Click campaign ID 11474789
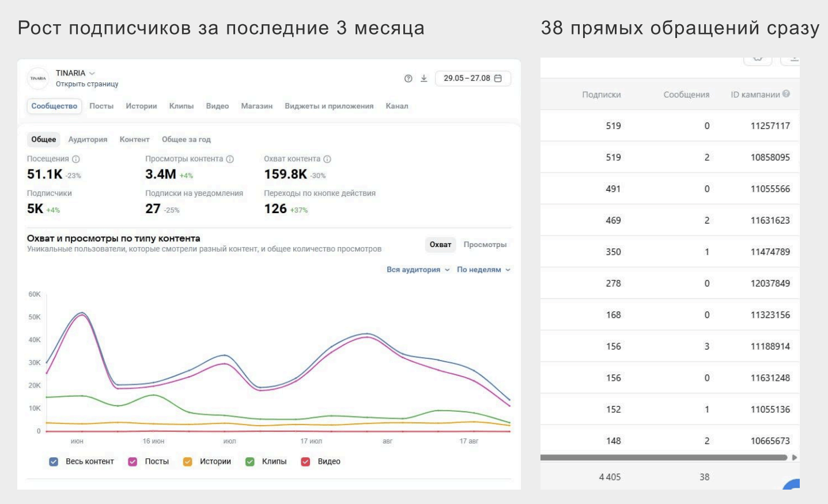Screen dimensions: 828x504 pyautogui.click(x=770, y=252)
